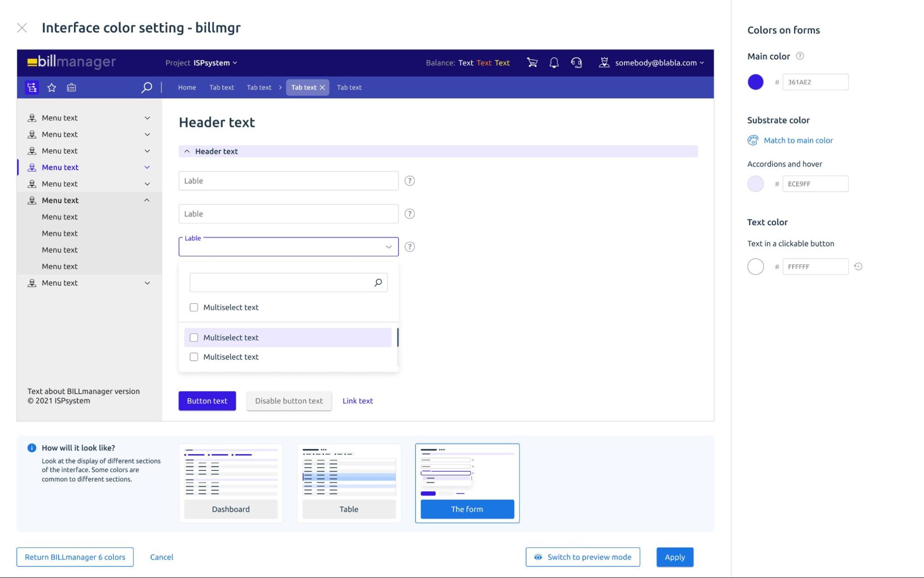Select the first Tab text after Home
Screen dimensions: 924x578
coord(221,87)
